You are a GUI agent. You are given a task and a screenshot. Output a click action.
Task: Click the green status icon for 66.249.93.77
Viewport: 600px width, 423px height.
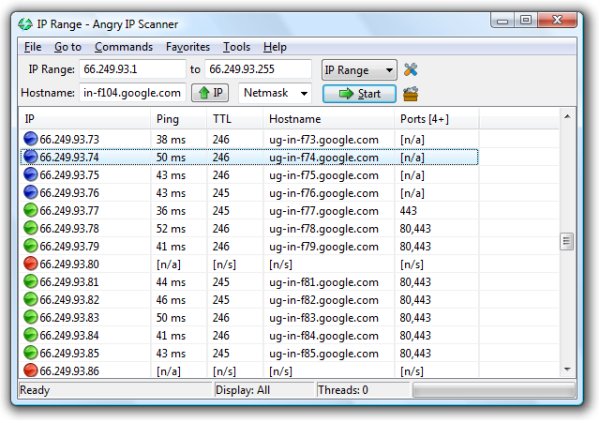[30, 211]
